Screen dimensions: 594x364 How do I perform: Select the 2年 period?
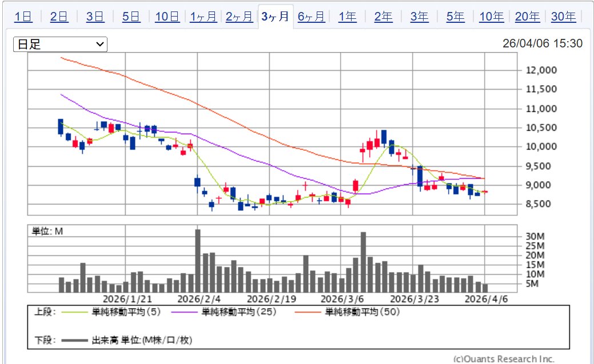pyautogui.click(x=384, y=17)
